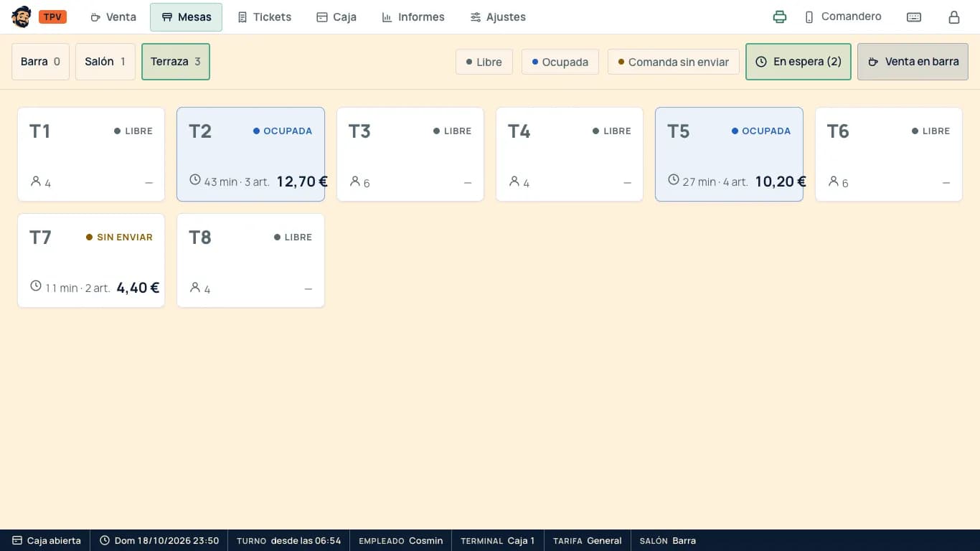Click the Caja abierta status icon
This screenshot has height=551, width=980.
tap(17, 540)
